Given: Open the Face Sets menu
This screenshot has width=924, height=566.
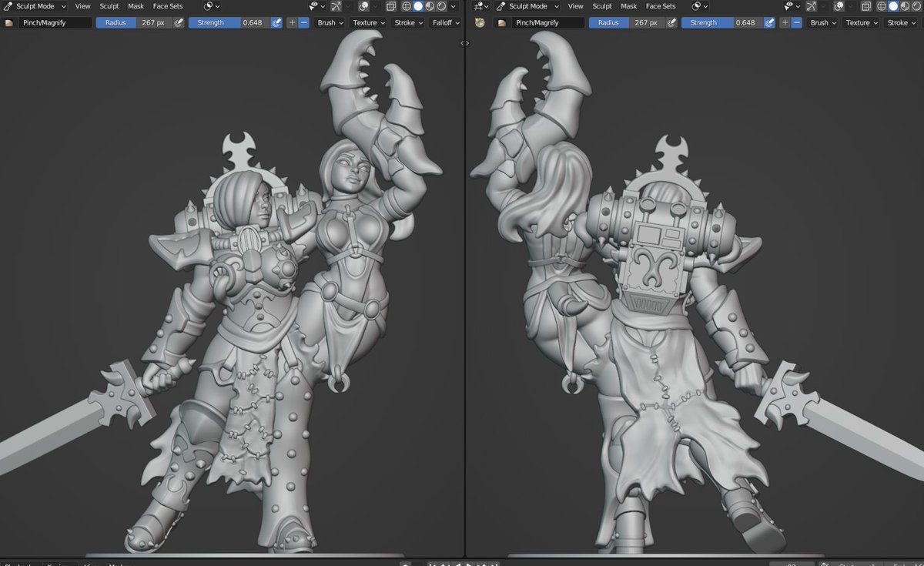Looking at the screenshot, I should pyautogui.click(x=168, y=6).
